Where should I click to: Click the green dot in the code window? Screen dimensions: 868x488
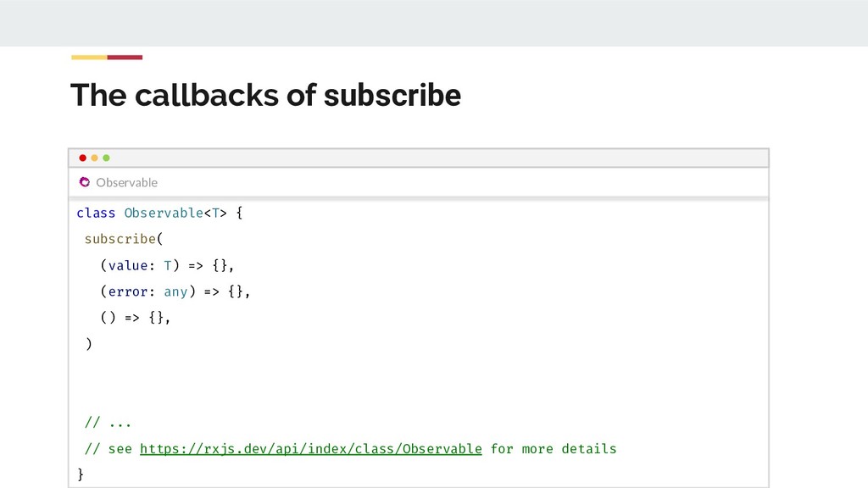(106, 158)
